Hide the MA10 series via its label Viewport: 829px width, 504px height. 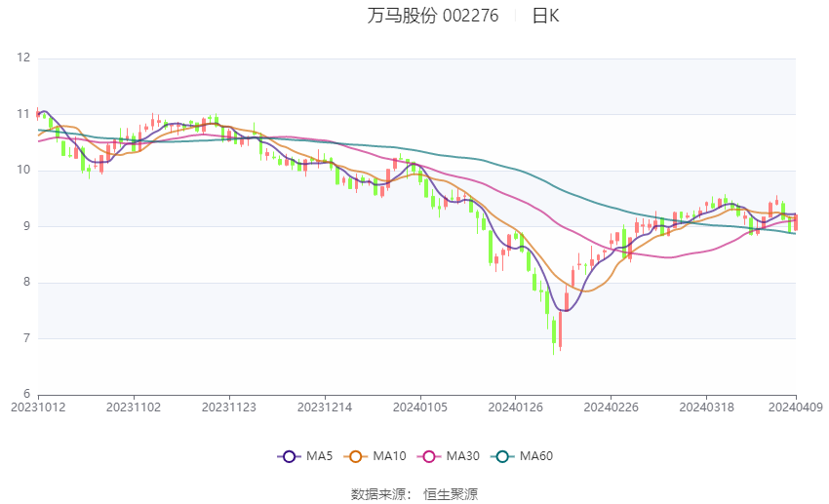click(389, 456)
